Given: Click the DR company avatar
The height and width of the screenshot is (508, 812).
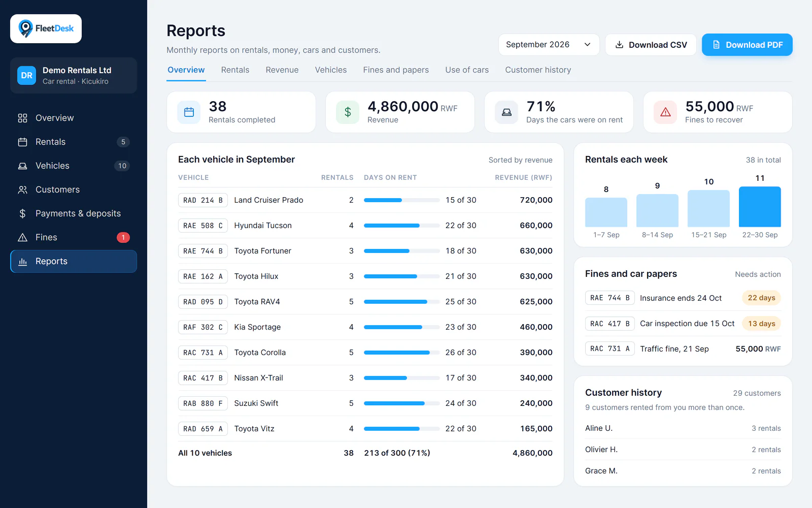Looking at the screenshot, I should point(26,75).
